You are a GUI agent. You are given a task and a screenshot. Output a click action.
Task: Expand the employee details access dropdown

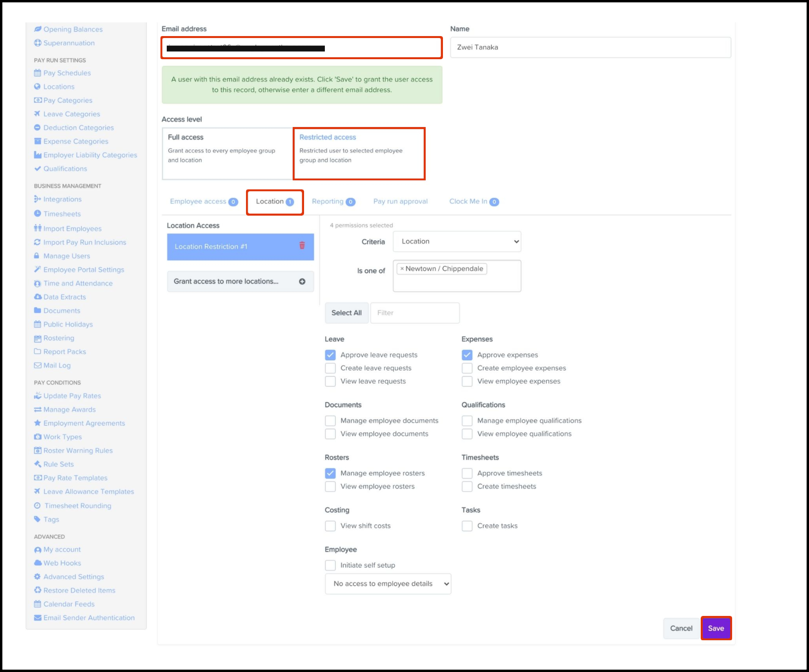click(388, 584)
